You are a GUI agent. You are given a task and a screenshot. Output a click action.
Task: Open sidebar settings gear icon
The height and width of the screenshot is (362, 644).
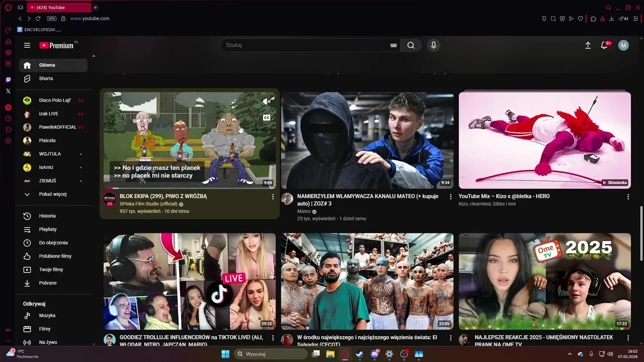[x=8, y=141]
